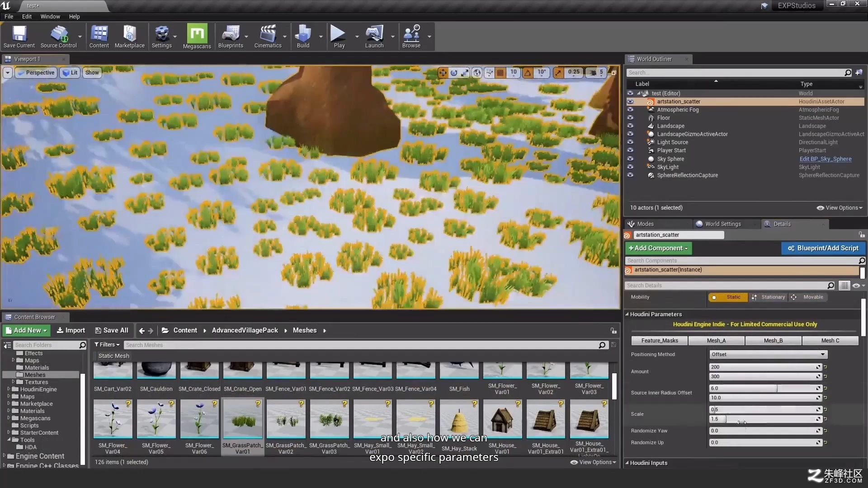This screenshot has height=488, width=868.
Task: Toggle grid snapping in viewport
Action: pyautogui.click(x=500, y=73)
